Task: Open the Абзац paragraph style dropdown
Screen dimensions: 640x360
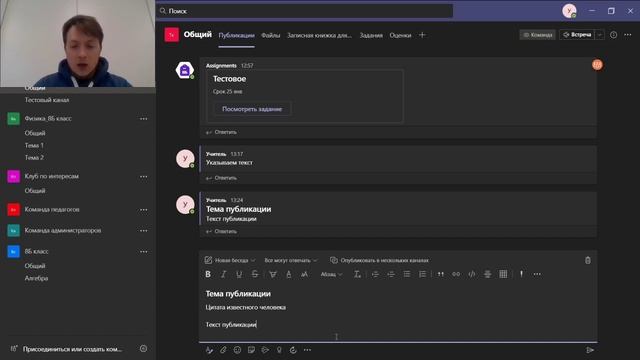Action: pyautogui.click(x=331, y=274)
